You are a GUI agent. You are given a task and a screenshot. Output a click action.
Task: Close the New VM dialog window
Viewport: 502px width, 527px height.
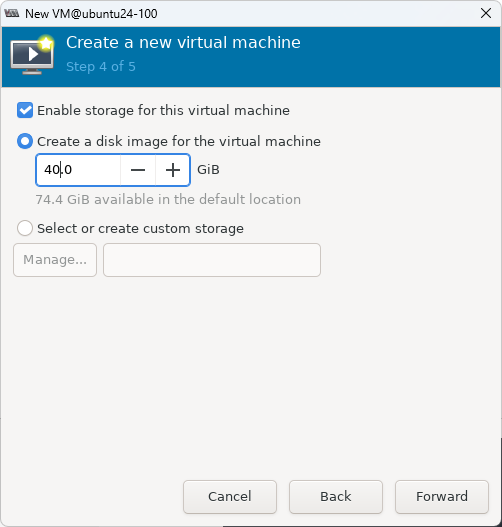click(x=486, y=13)
